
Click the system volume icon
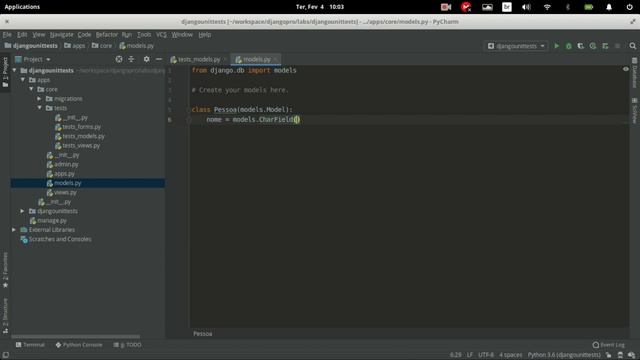(527, 7)
